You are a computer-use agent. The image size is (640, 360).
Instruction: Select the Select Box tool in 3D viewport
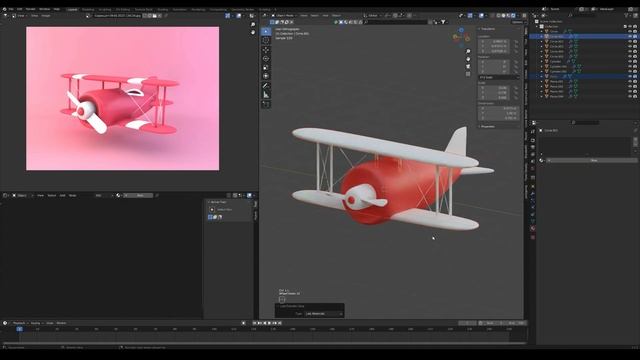click(x=266, y=31)
